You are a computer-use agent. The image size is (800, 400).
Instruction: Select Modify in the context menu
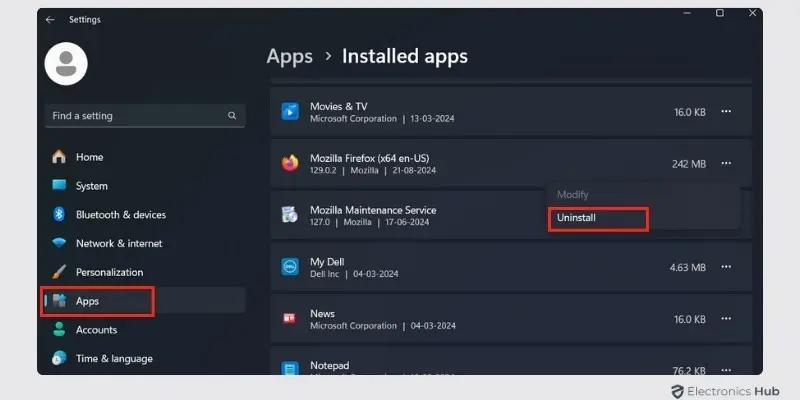pyautogui.click(x=573, y=194)
